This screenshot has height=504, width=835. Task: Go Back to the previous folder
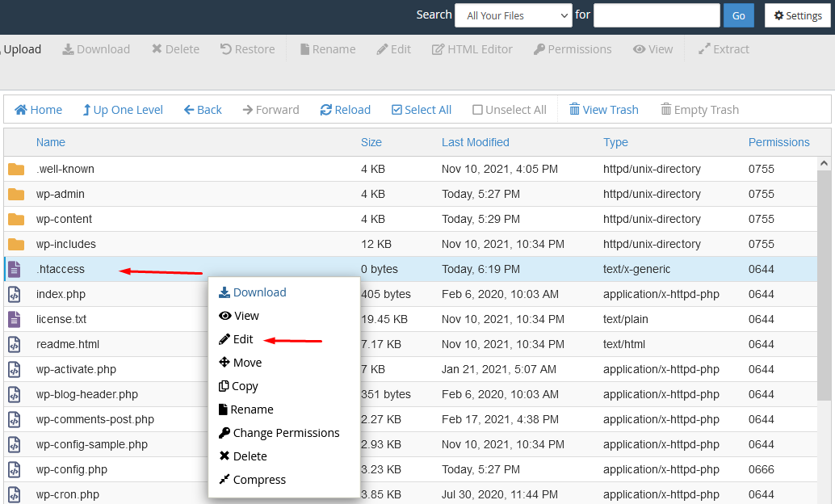click(x=203, y=110)
